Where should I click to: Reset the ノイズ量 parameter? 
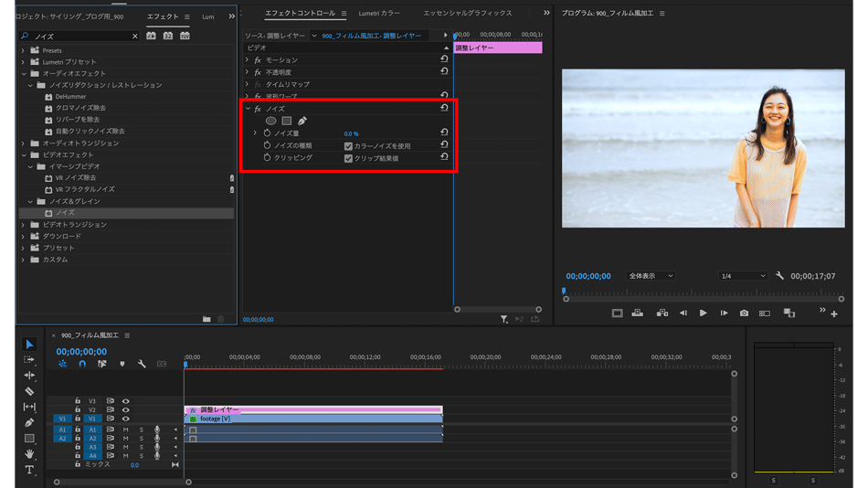(x=444, y=133)
